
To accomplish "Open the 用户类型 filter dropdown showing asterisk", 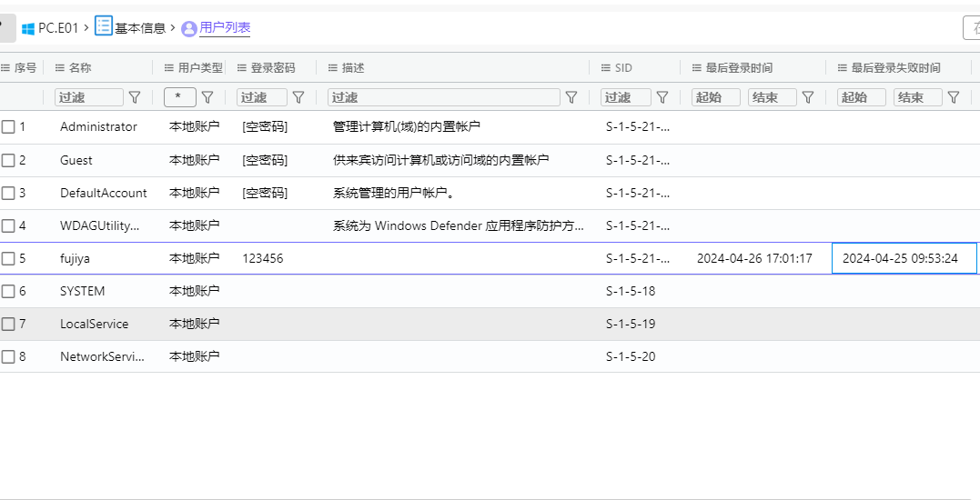I will point(179,97).
